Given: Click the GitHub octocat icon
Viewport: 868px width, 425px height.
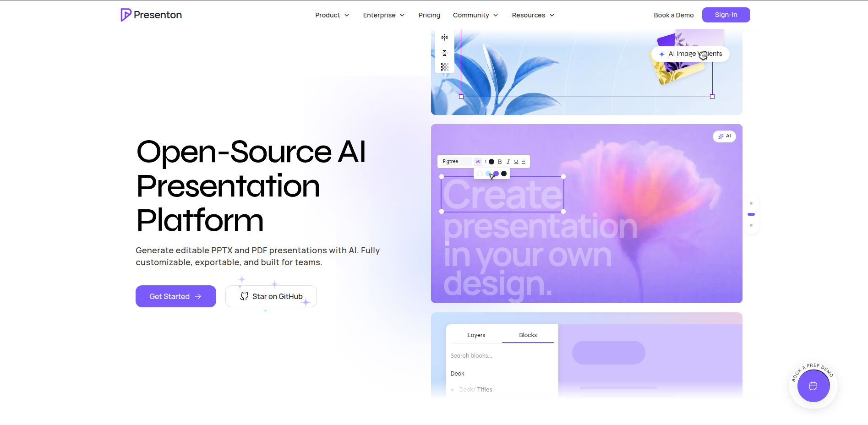Looking at the screenshot, I should (x=245, y=296).
